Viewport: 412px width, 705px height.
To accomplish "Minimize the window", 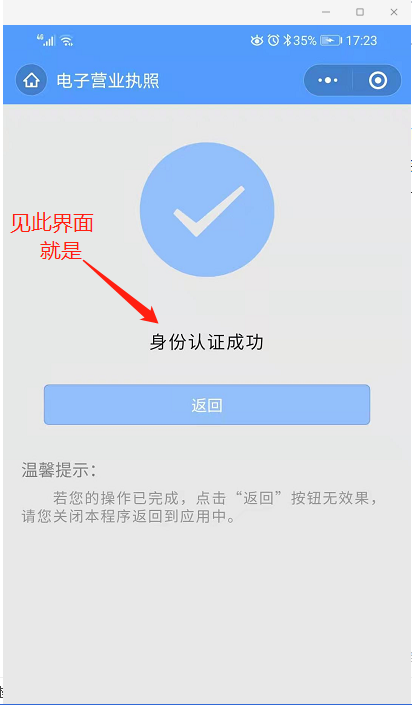I will point(327,13).
